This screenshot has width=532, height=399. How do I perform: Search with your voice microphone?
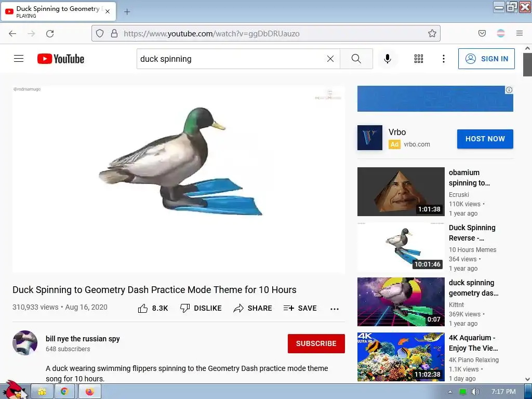[388, 59]
